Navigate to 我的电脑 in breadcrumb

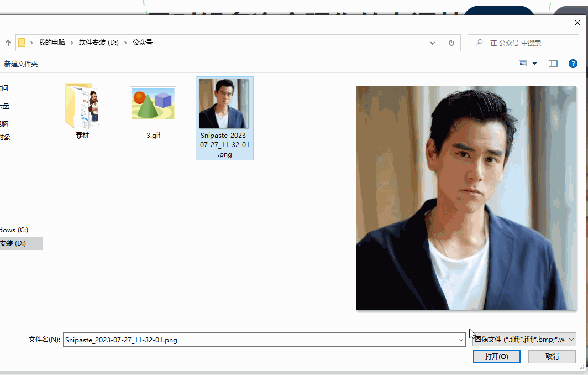pyautogui.click(x=51, y=43)
